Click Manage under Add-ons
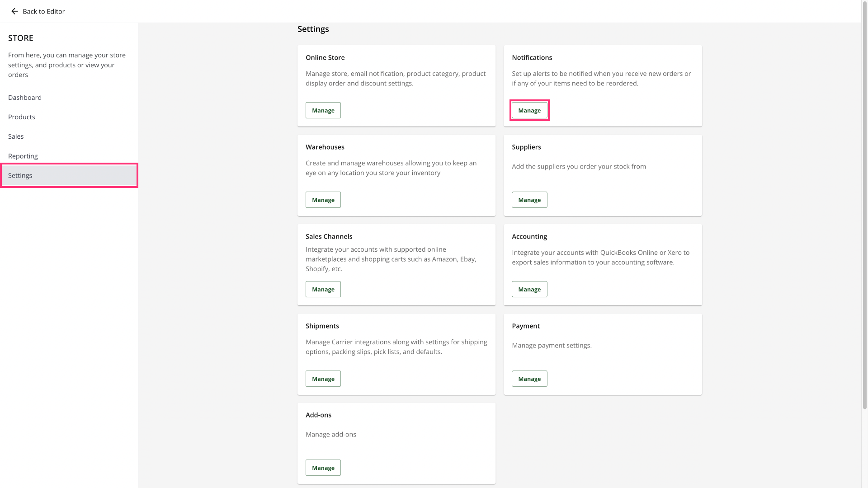 (323, 468)
